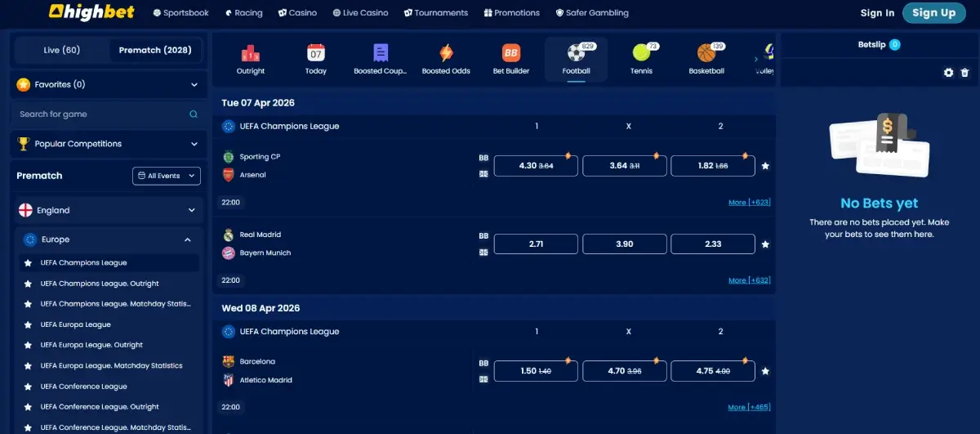980x434 pixels.
Task: Click the Atletico Madrid team crest
Action: (x=229, y=380)
